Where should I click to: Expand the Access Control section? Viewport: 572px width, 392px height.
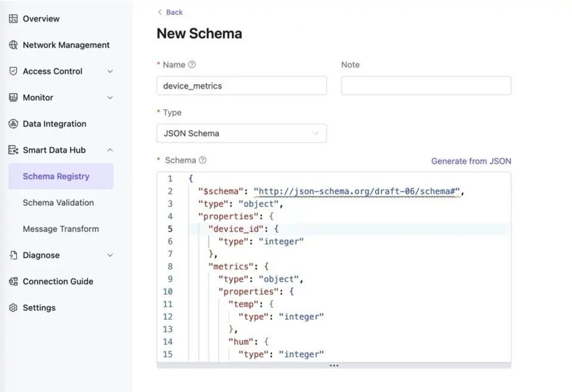point(109,71)
